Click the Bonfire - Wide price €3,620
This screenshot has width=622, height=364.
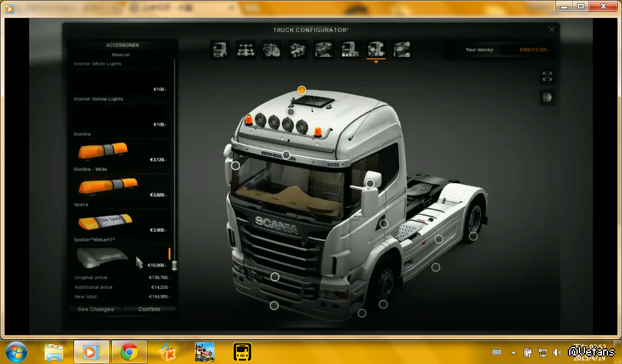tap(159, 195)
